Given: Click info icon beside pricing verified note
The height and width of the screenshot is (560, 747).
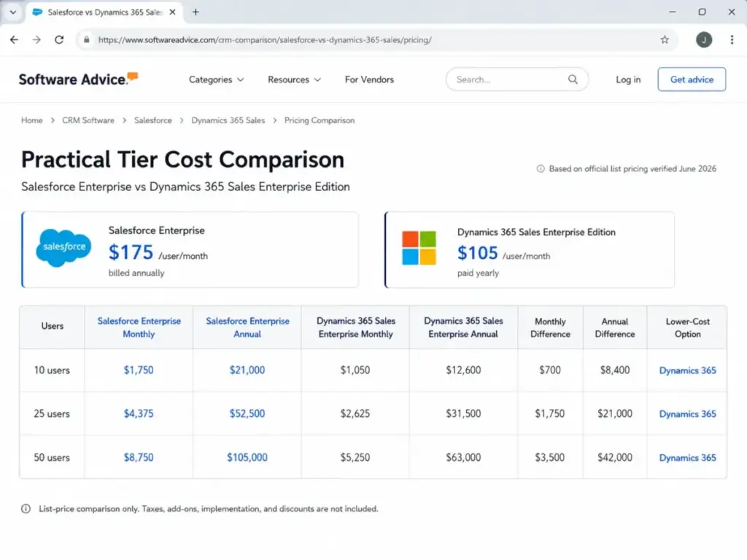Looking at the screenshot, I should [541, 168].
